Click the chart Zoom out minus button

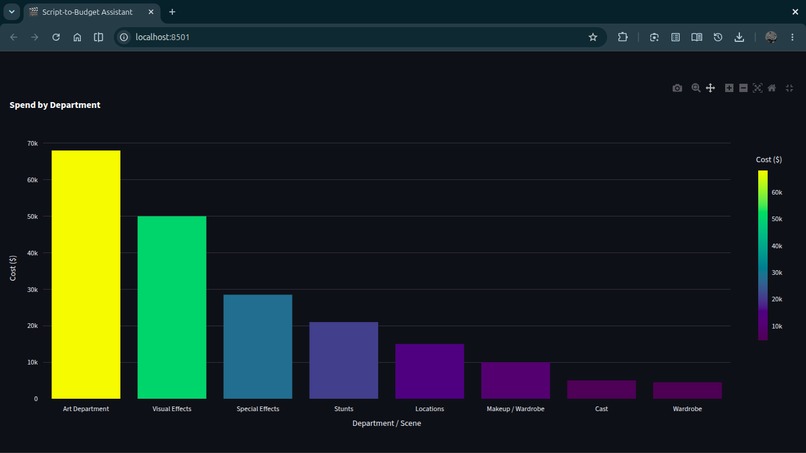point(743,88)
